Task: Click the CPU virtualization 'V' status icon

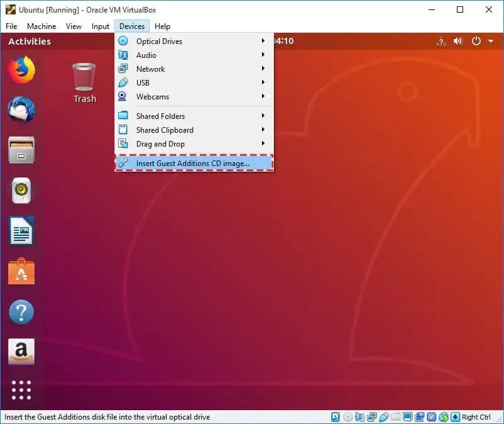Action: tap(432, 417)
